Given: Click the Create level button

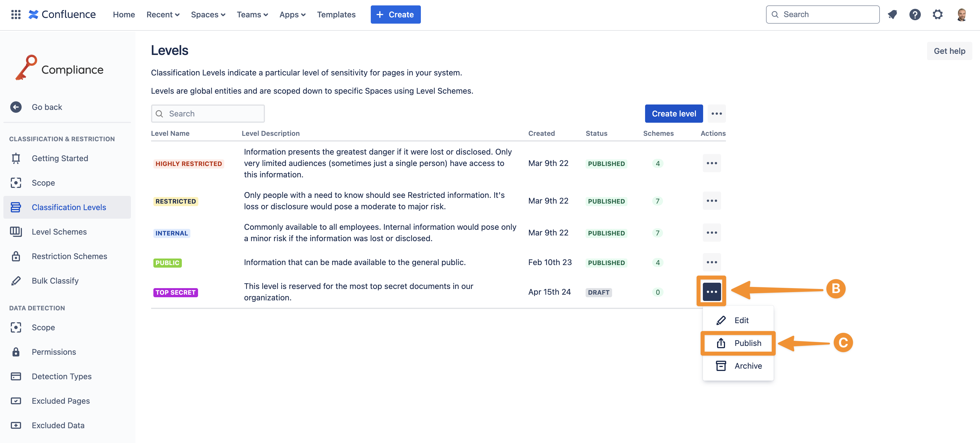Looking at the screenshot, I should (673, 113).
